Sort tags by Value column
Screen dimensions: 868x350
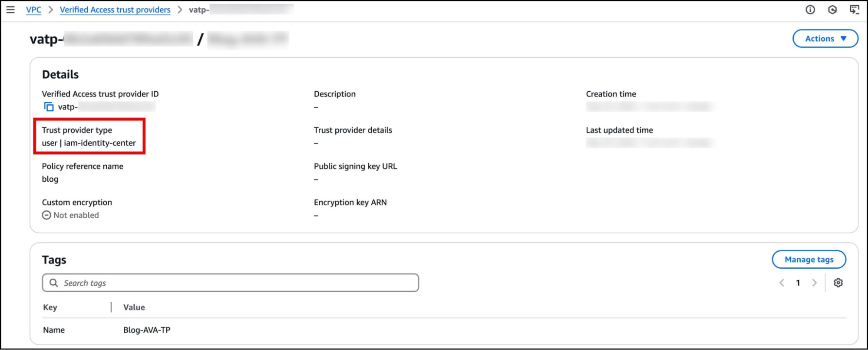click(x=134, y=307)
